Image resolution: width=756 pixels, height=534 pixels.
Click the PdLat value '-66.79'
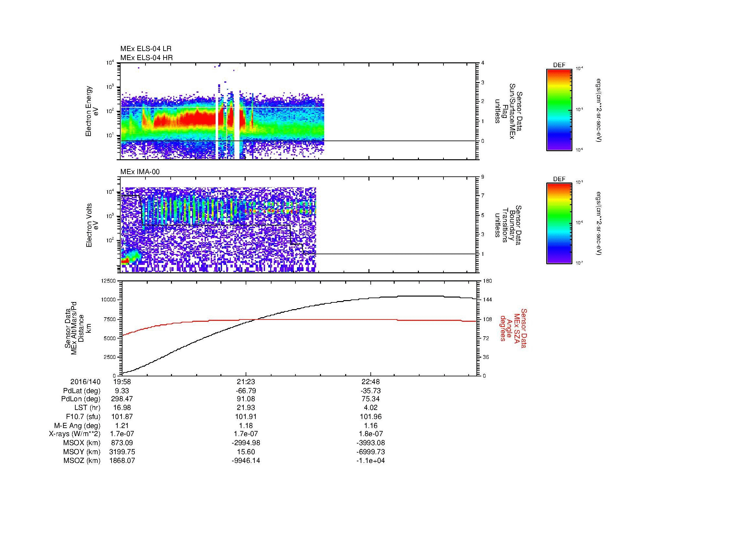[246, 391]
